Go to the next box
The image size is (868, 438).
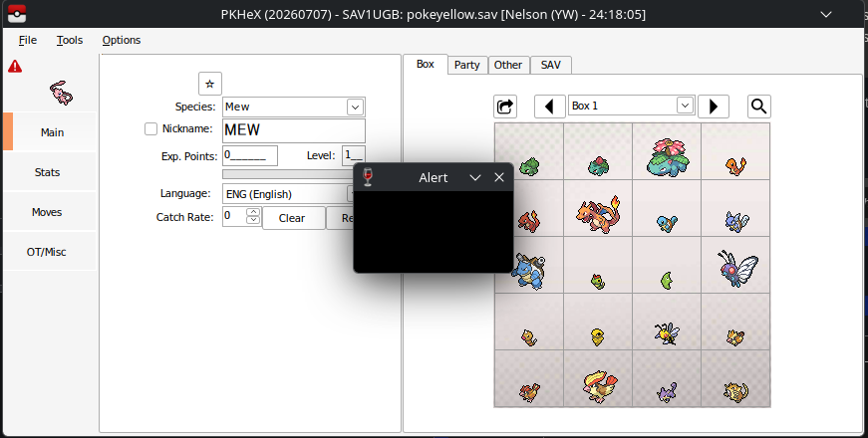tap(713, 107)
